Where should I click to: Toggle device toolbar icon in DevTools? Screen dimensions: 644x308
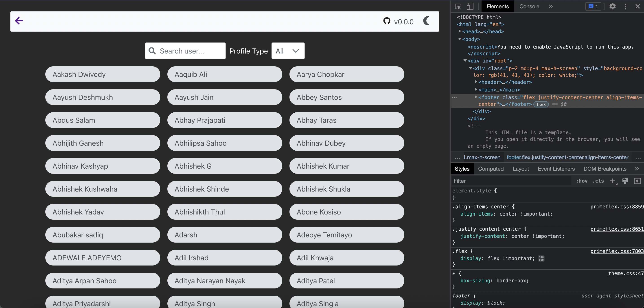470,7
